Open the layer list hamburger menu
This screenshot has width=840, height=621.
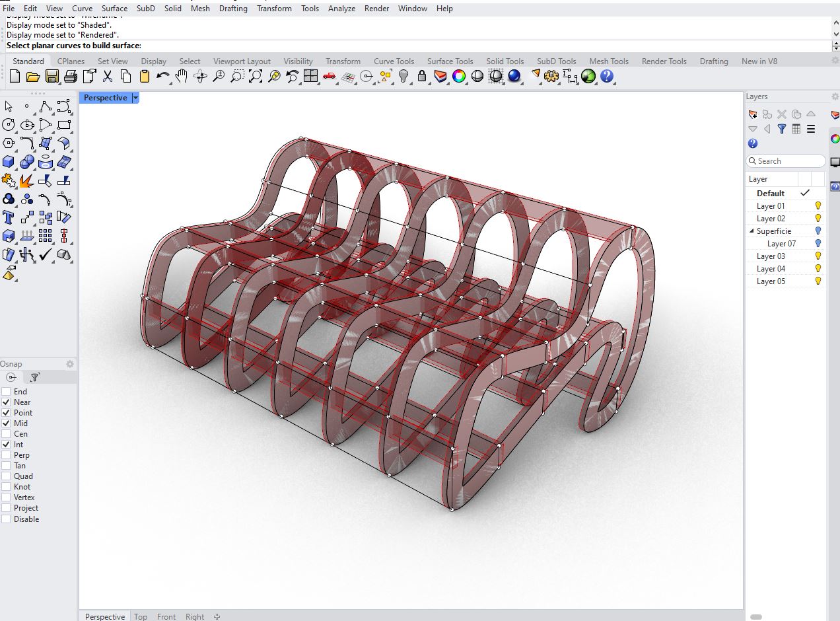810,129
